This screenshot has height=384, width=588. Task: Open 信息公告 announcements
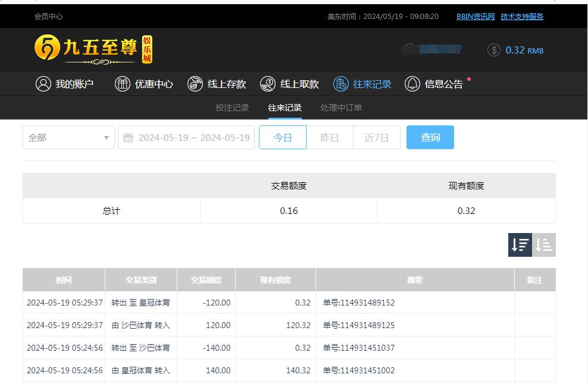[x=434, y=84]
